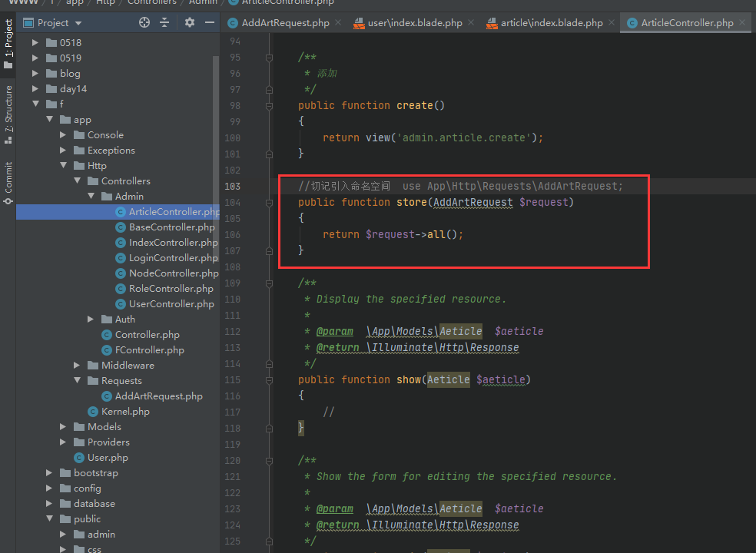This screenshot has height=553, width=756.
Task: Click the Project panel vertical scrollbar
Action: point(216,159)
